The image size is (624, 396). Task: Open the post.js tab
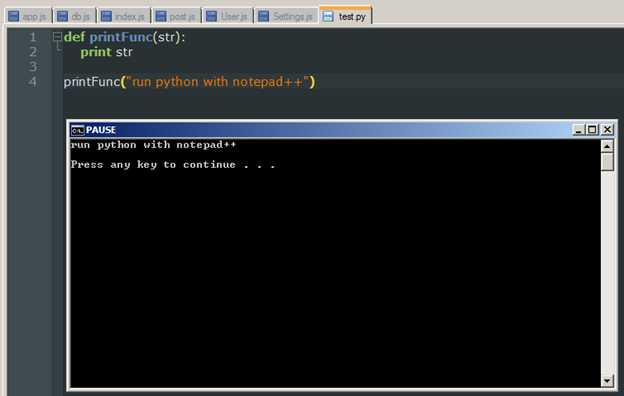click(177, 16)
